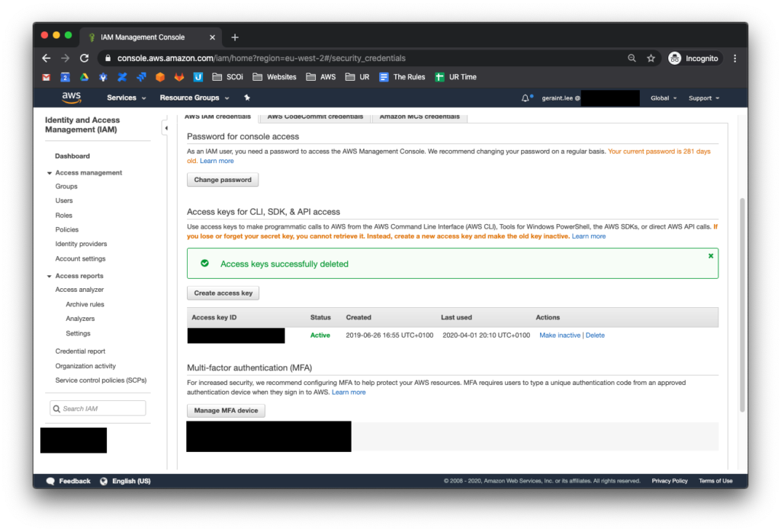Open Support dropdown menu

(704, 98)
